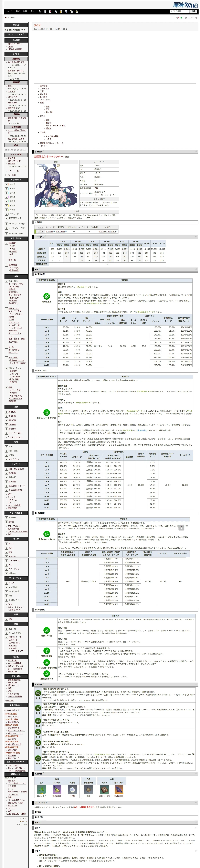Click the home icon in the breadcrumb

pos(5,18)
